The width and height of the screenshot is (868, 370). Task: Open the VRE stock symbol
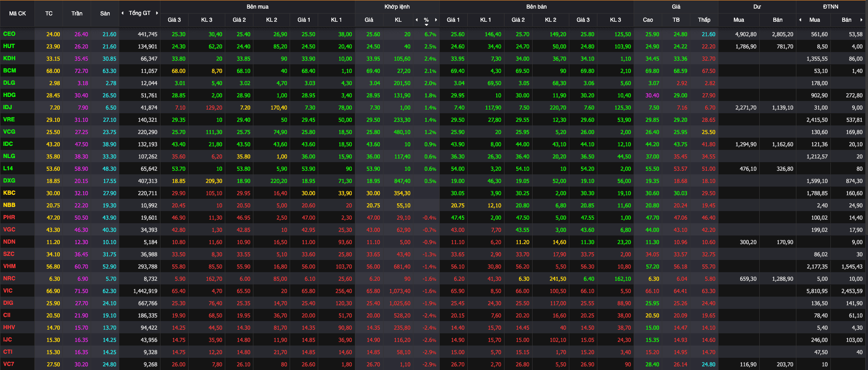pos(9,120)
